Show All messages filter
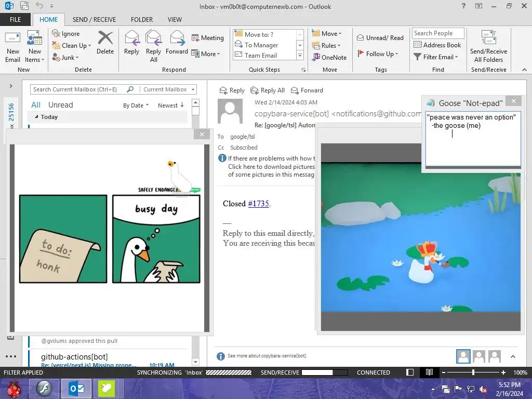The height and width of the screenshot is (399, 532). click(36, 105)
